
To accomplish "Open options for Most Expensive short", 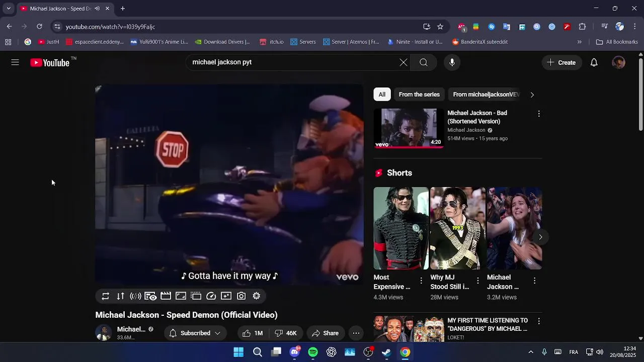I will [421, 281].
